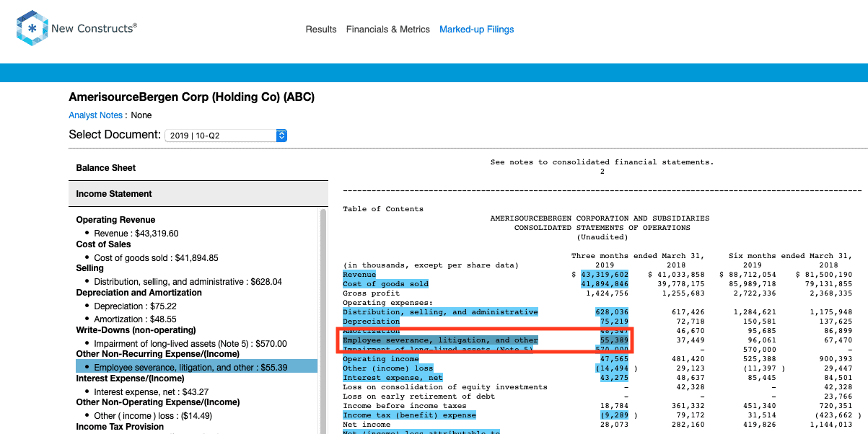The width and height of the screenshot is (868, 434).
Task: Collapse the Income Statement section
Action: (x=198, y=194)
